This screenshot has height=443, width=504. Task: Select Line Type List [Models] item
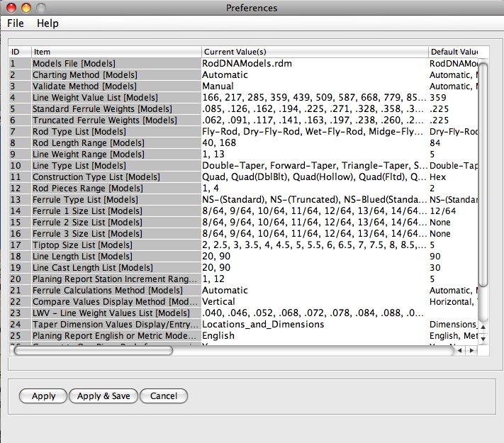(x=116, y=166)
